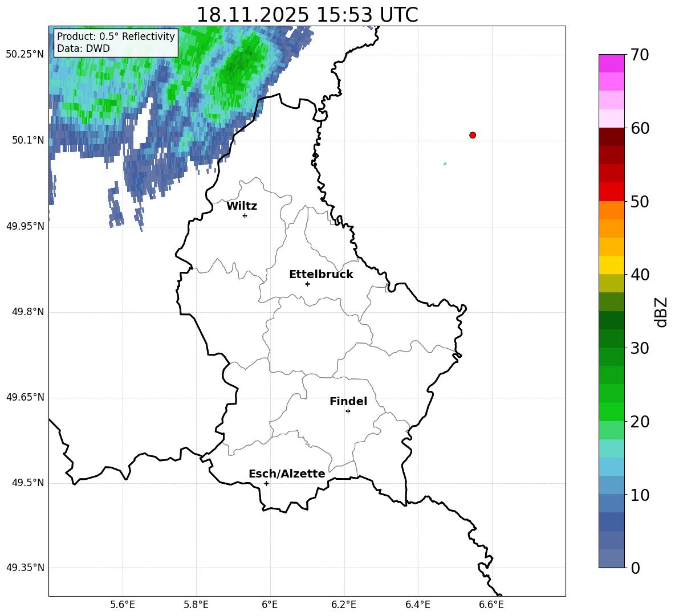Click the dark red colorbar segment below 60

[x=611, y=137]
